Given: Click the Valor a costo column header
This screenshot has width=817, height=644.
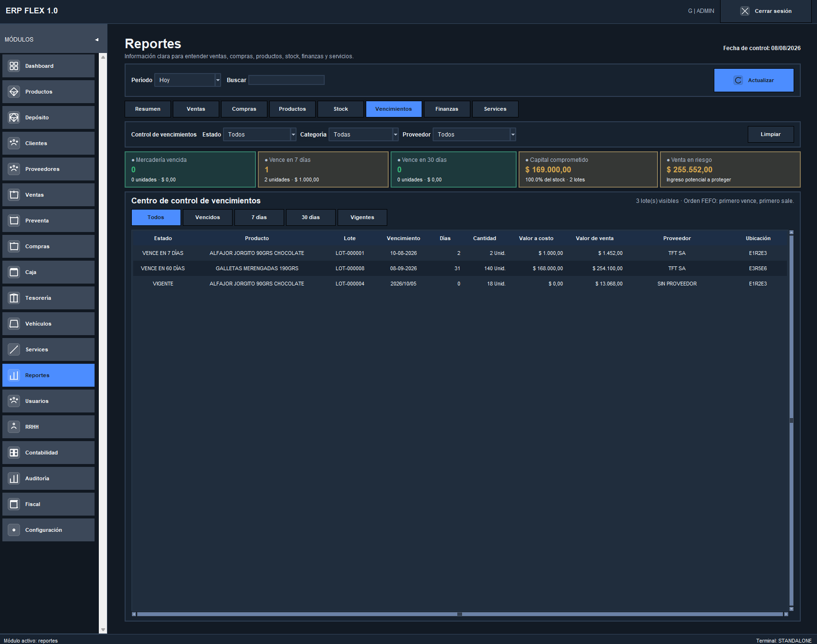Looking at the screenshot, I should tap(536, 238).
